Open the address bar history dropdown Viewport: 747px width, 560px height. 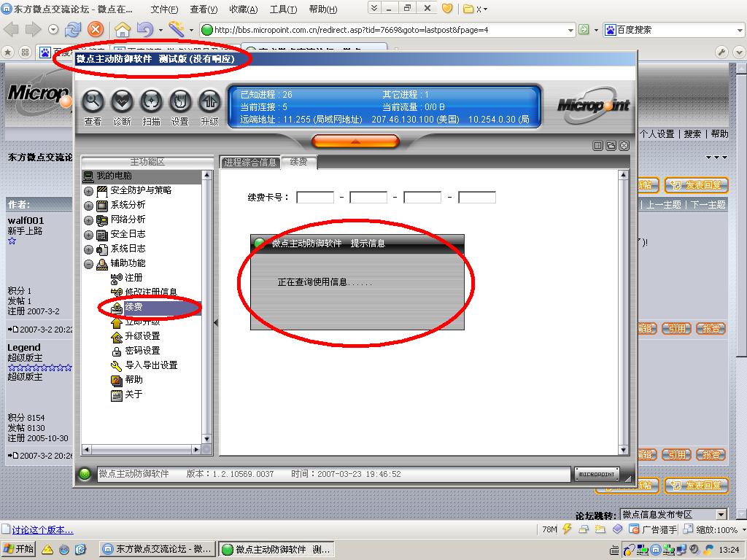tap(570, 30)
